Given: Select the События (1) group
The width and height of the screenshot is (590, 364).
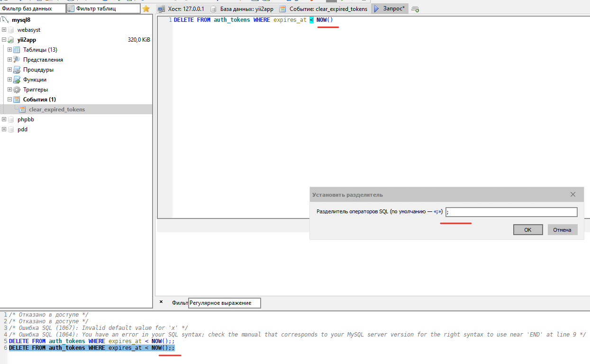Looking at the screenshot, I should click(x=39, y=100).
